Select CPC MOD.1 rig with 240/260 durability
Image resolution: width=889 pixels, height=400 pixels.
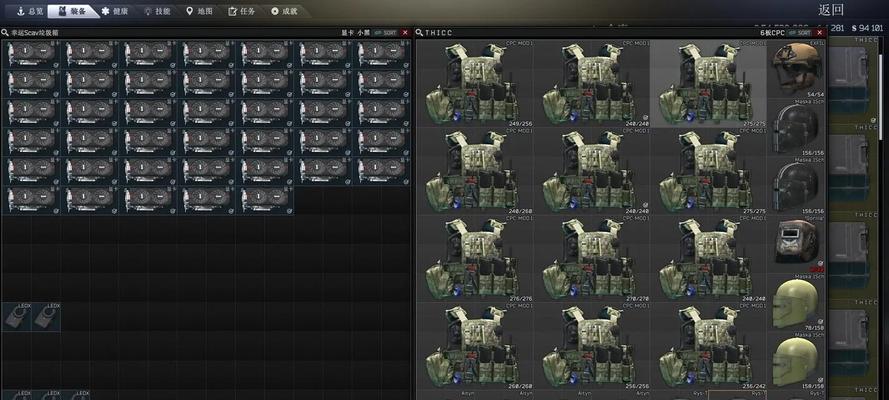pyautogui.click(x=475, y=171)
